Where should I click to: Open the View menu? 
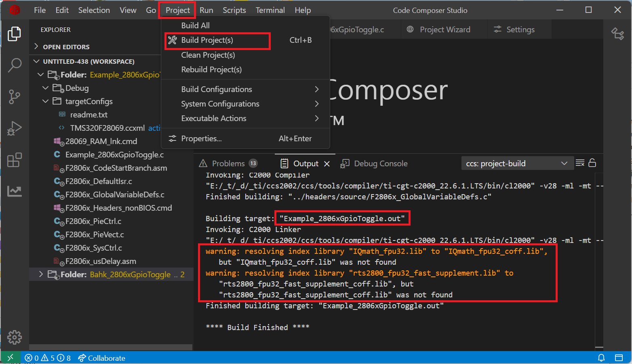coord(128,10)
